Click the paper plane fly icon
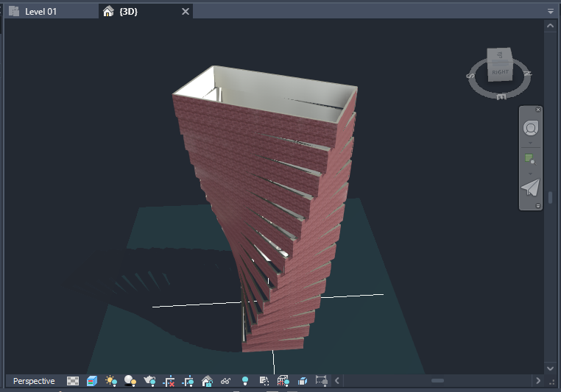Screen dimensions: 561x392 coord(530,188)
